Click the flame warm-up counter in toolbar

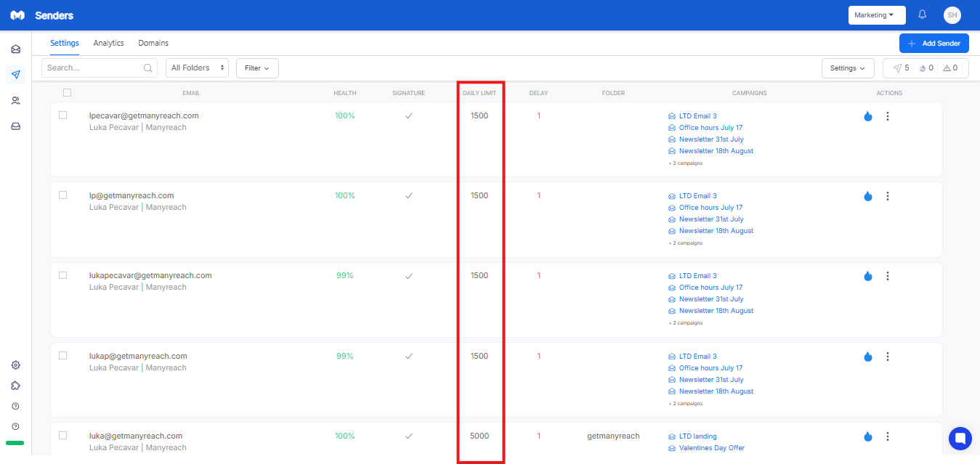click(x=926, y=68)
